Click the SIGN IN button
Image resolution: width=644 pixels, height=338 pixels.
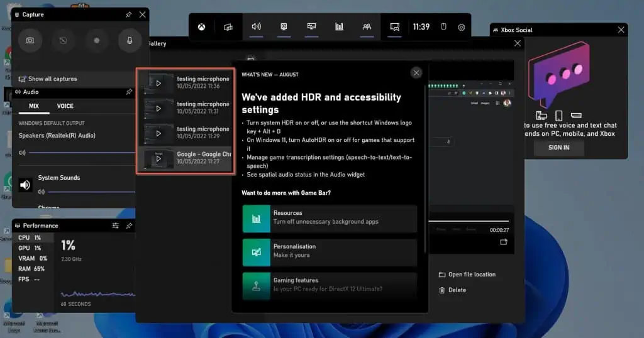coord(558,148)
